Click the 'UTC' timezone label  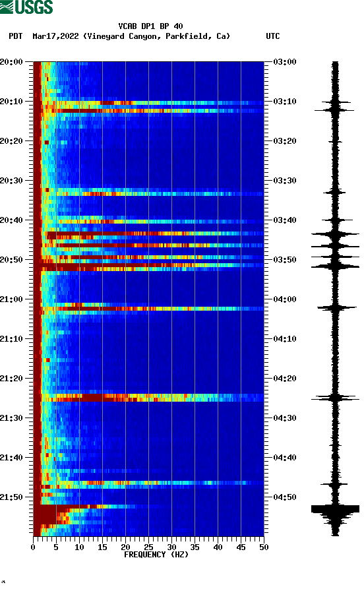click(273, 36)
